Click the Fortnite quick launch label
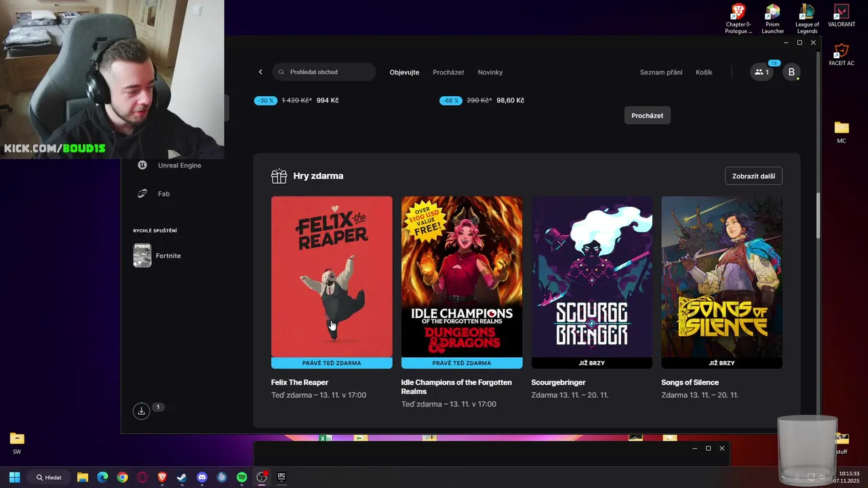This screenshot has height=488, width=868. (x=168, y=256)
